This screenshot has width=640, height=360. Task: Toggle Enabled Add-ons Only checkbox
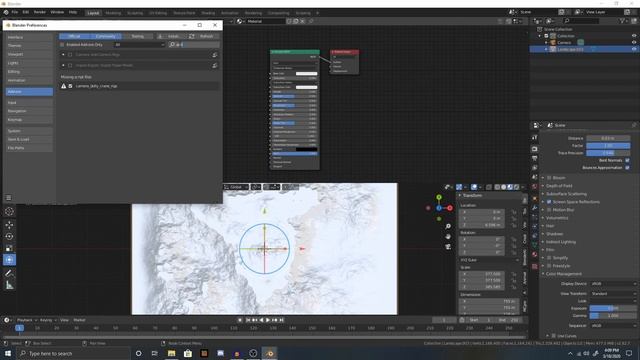pyautogui.click(x=62, y=44)
